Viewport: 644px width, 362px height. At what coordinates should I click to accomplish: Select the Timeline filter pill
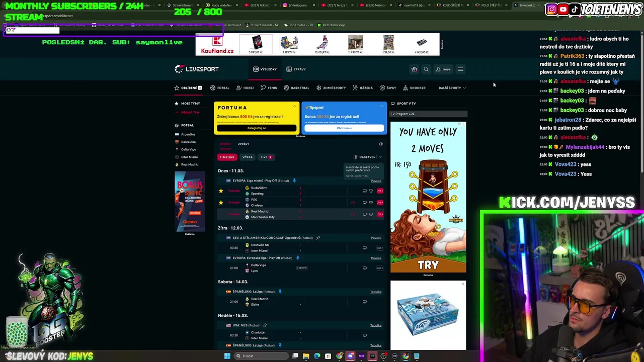click(227, 157)
